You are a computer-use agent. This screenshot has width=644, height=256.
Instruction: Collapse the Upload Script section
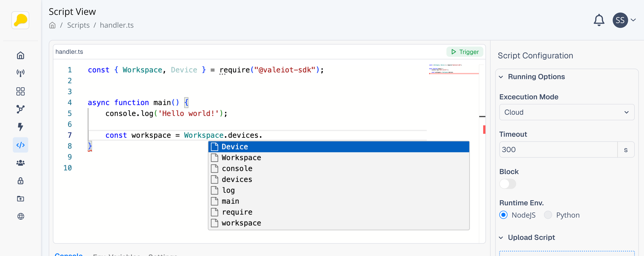click(501, 238)
